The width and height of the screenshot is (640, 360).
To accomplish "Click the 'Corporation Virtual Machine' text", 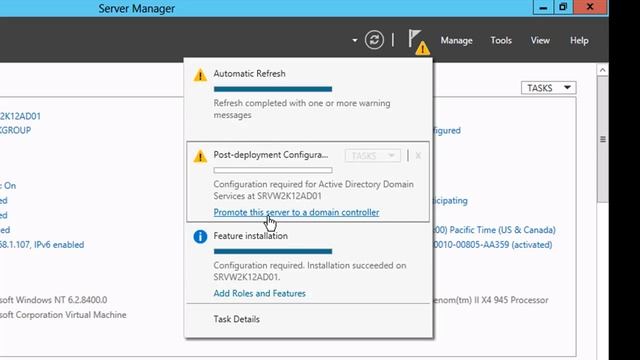I will tap(71, 315).
